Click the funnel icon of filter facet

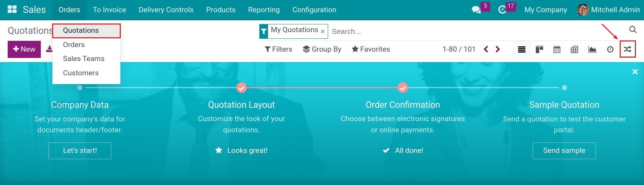point(264,31)
